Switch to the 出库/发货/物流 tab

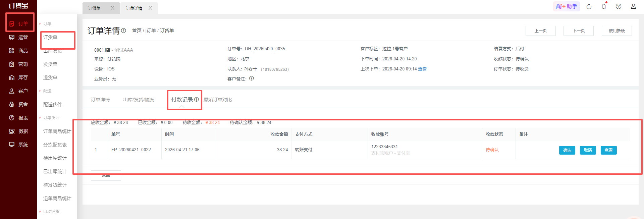(x=139, y=100)
